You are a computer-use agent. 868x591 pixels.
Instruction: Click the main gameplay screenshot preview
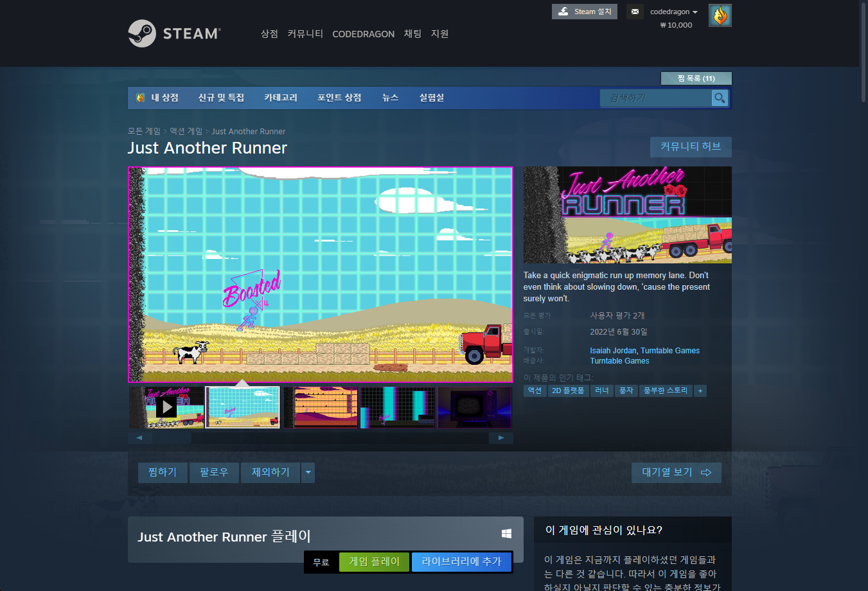(321, 274)
